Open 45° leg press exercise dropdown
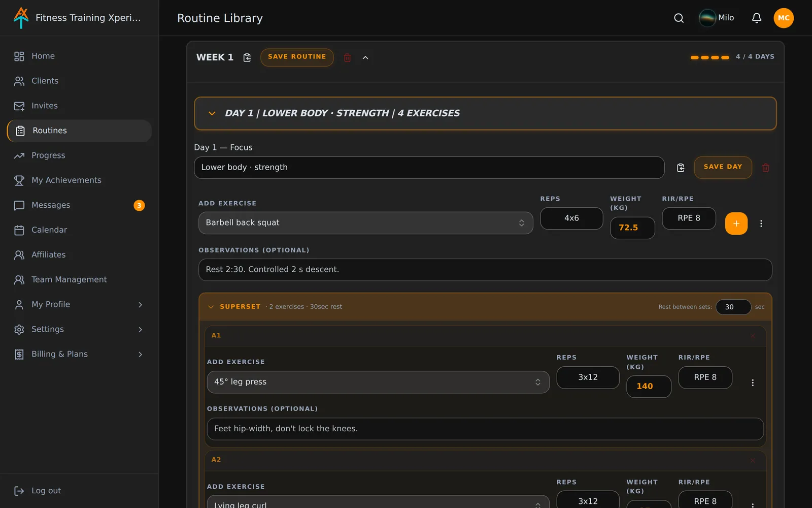Image resolution: width=812 pixels, height=508 pixels. tap(378, 382)
